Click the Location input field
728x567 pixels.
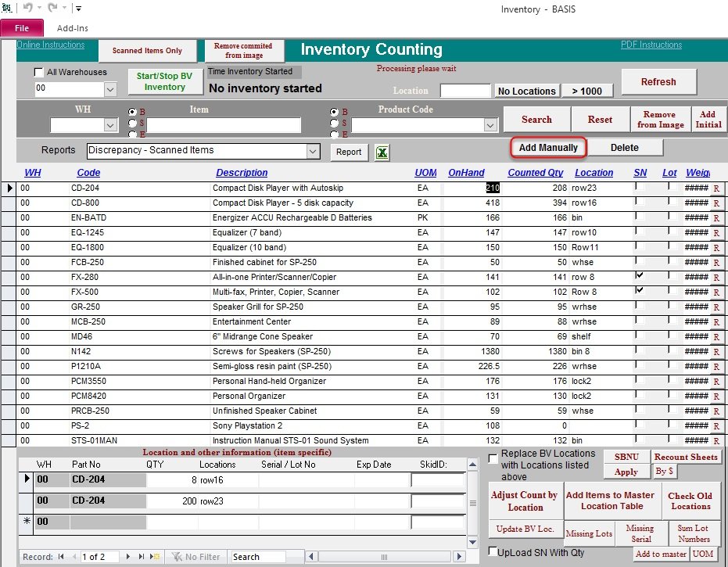point(465,91)
